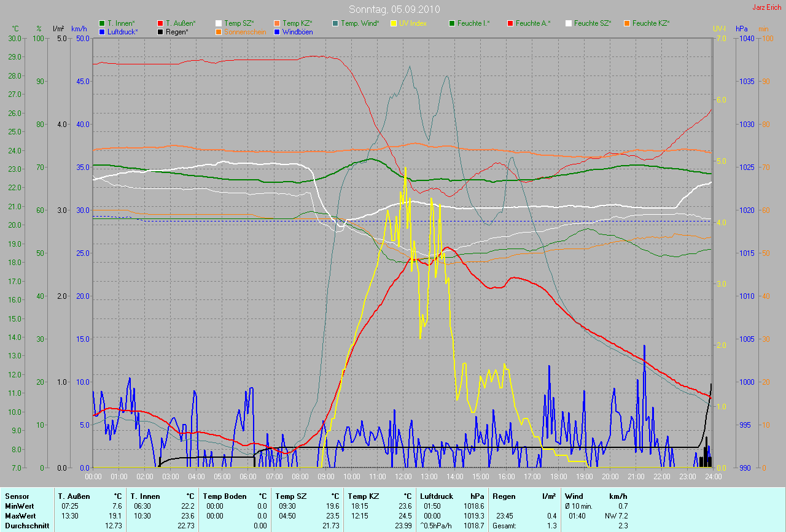Click the yellow UV Index legend square
Viewport: 786px width, 532px height.
394,23
